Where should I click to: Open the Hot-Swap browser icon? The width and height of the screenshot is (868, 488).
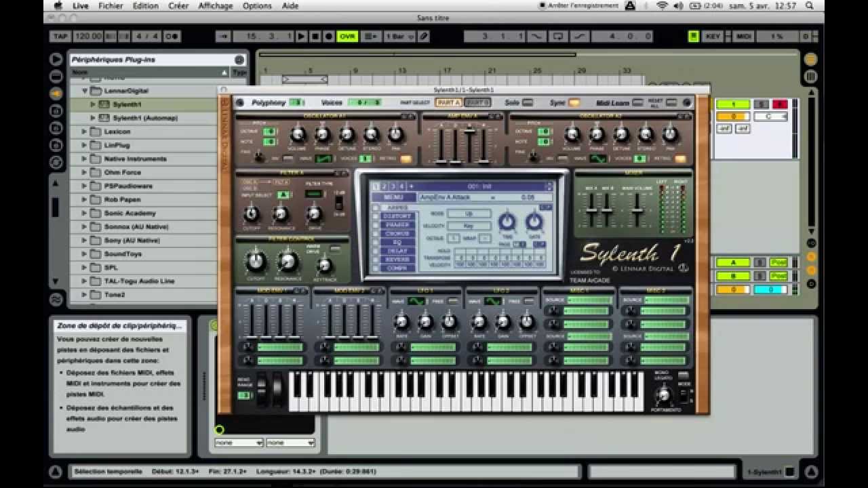(56, 162)
